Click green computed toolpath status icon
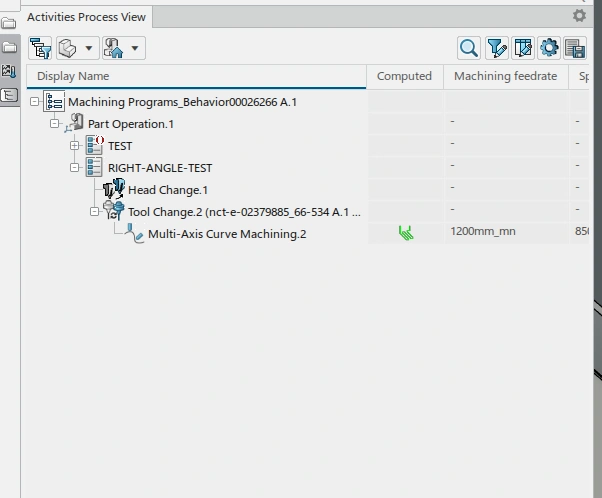Viewport: 602px width, 498px height. pyautogui.click(x=406, y=233)
